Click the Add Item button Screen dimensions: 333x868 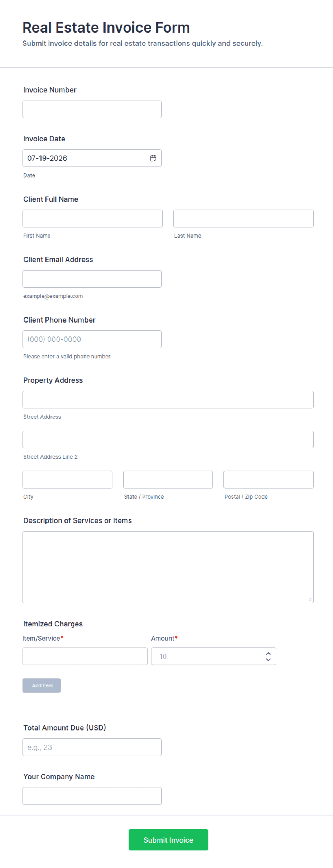[42, 685]
